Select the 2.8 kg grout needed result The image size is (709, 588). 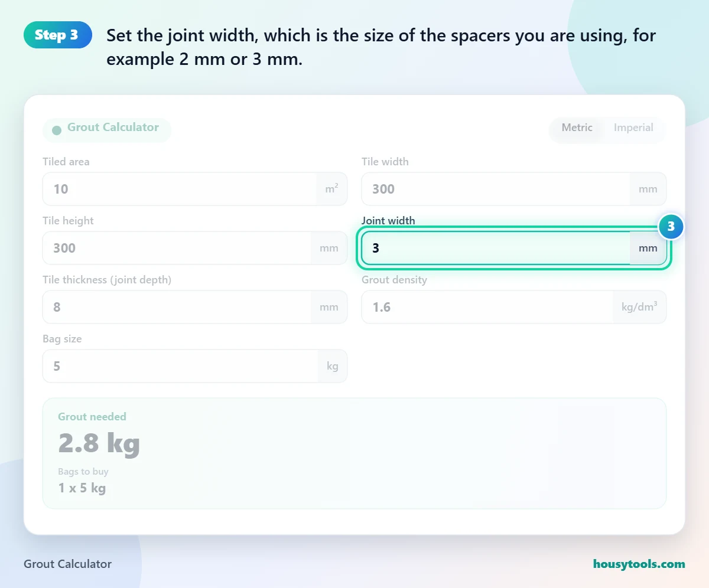click(99, 443)
